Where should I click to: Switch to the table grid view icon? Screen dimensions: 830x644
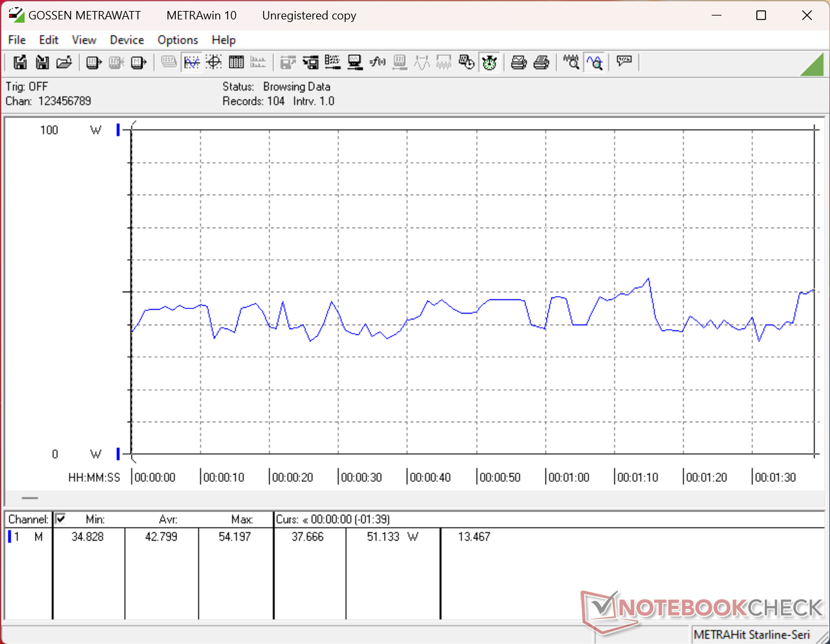coord(236,63)
